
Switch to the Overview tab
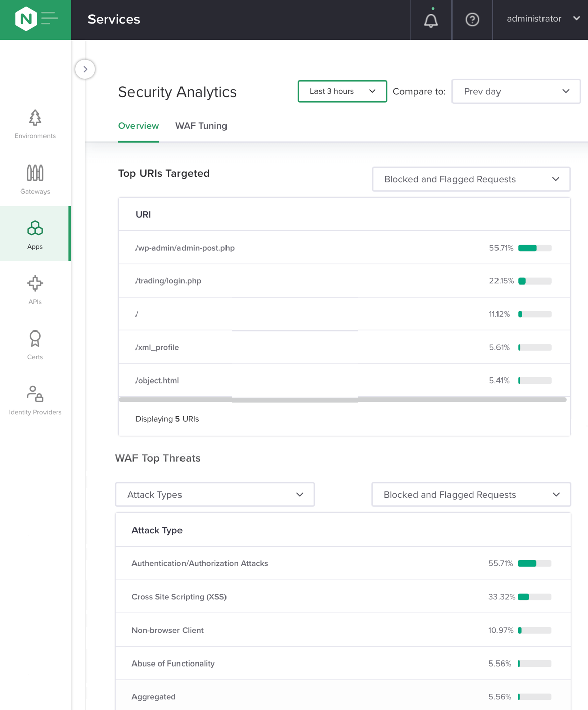click(139, 126)
